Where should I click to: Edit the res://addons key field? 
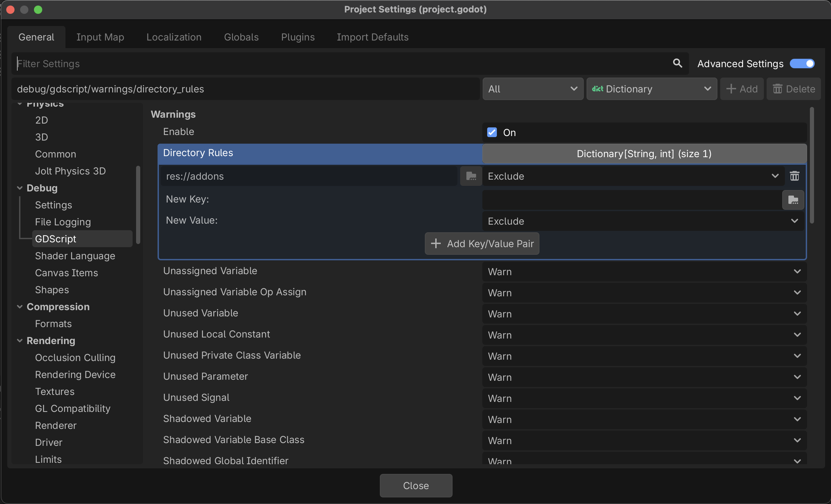click(309, 176)
